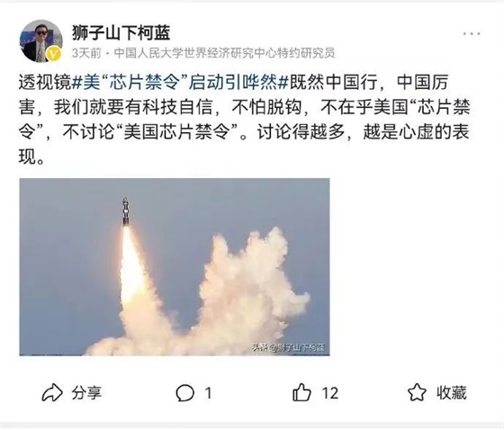Viewport: 504px width, 430px height.
Task: Click the author title 中国人民大学世界经济研究中心特约研究员
Action: pyautogui.click(x=224, y=53)
